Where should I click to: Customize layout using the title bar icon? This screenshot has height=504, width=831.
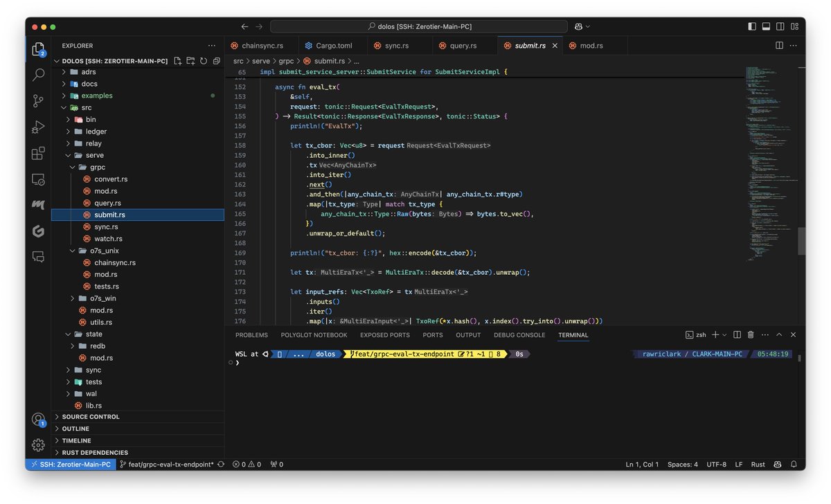pyautogui.click(x=794, y=26)
